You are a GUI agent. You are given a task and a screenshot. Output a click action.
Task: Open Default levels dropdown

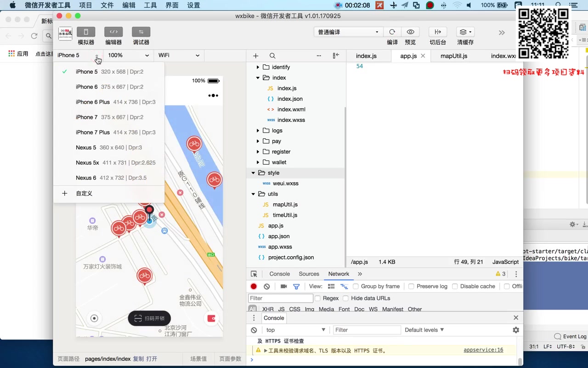tap(424, 330)
